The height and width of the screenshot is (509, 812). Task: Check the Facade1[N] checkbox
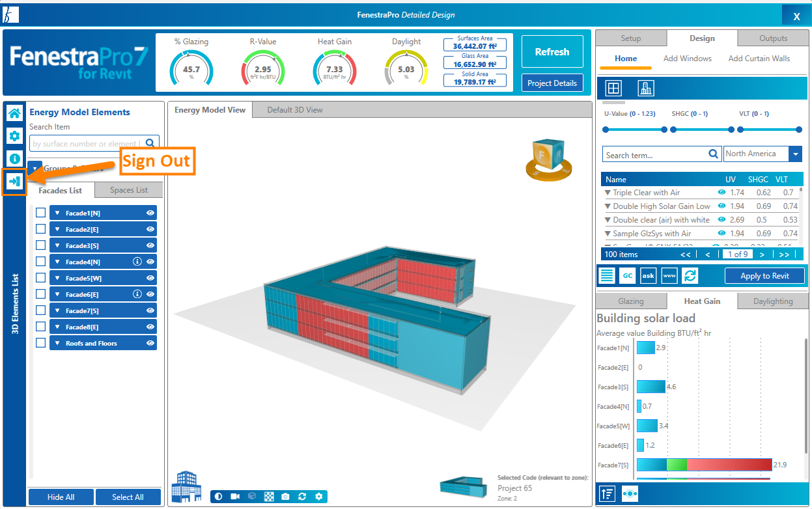click(40, 213)
